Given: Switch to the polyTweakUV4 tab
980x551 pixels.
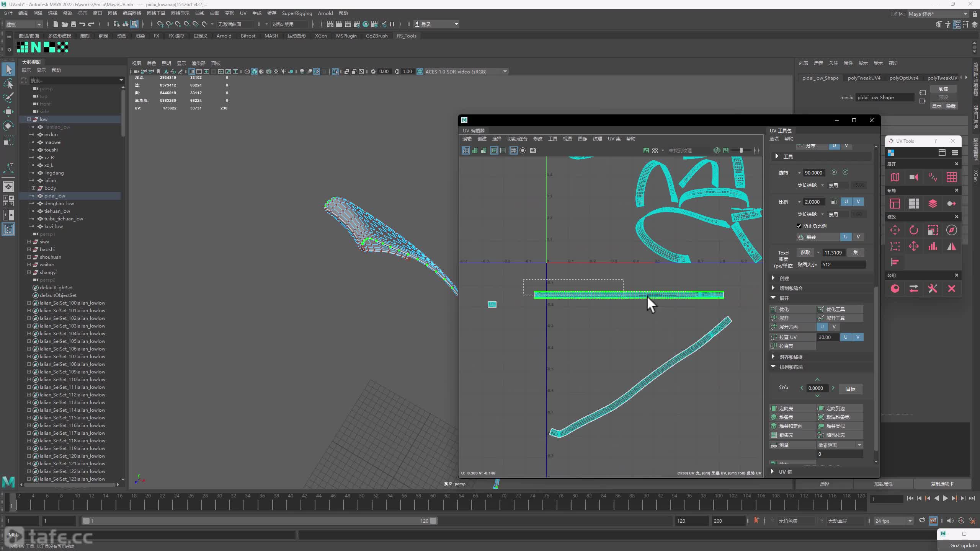Looking at the screenshot, I should (x=864, y=78).
